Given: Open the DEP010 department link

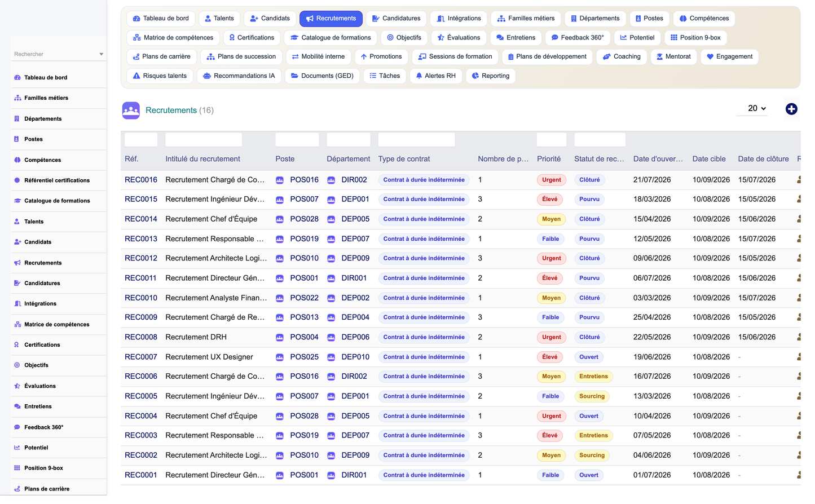Looking at the screenshot, I should pos(355,357).
